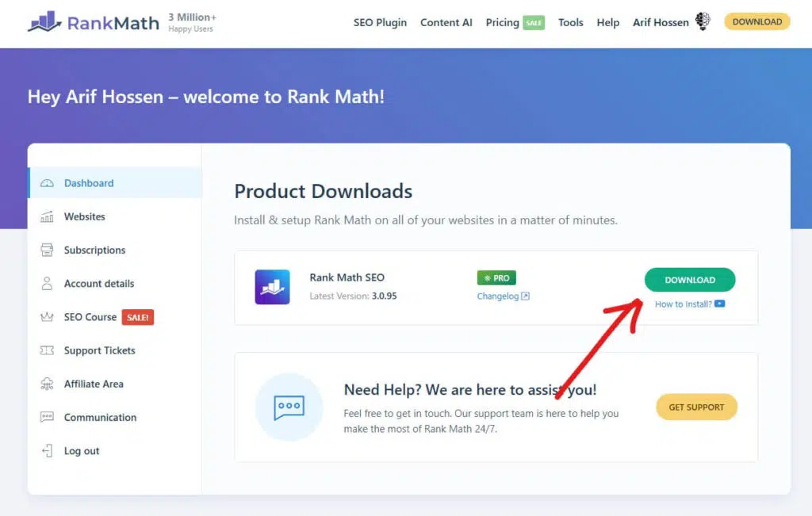Click the speech bubble support icon
Screen dimensions: 812x516
[289, 407]
